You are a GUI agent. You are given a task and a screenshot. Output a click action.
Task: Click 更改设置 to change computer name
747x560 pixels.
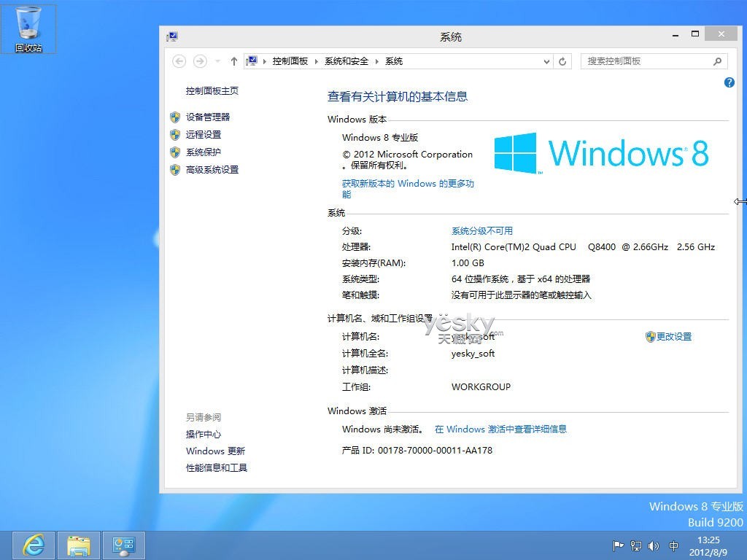[x=673, y=337]
